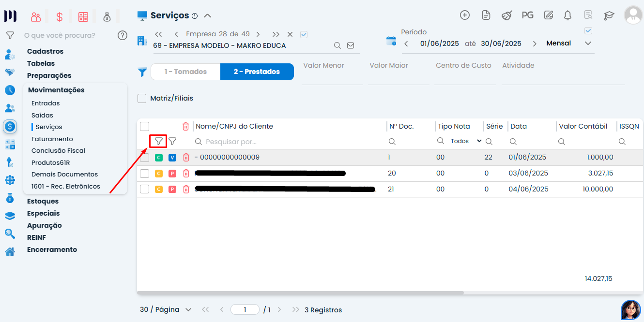
Task: Select checkbox of row with document 21
Action: (x=144, y=190)
